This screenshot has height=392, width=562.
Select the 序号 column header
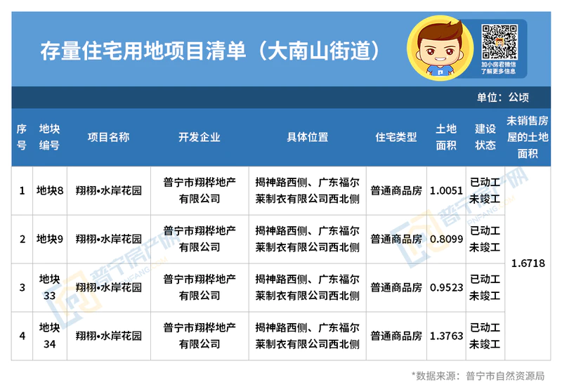coord(22,137)
